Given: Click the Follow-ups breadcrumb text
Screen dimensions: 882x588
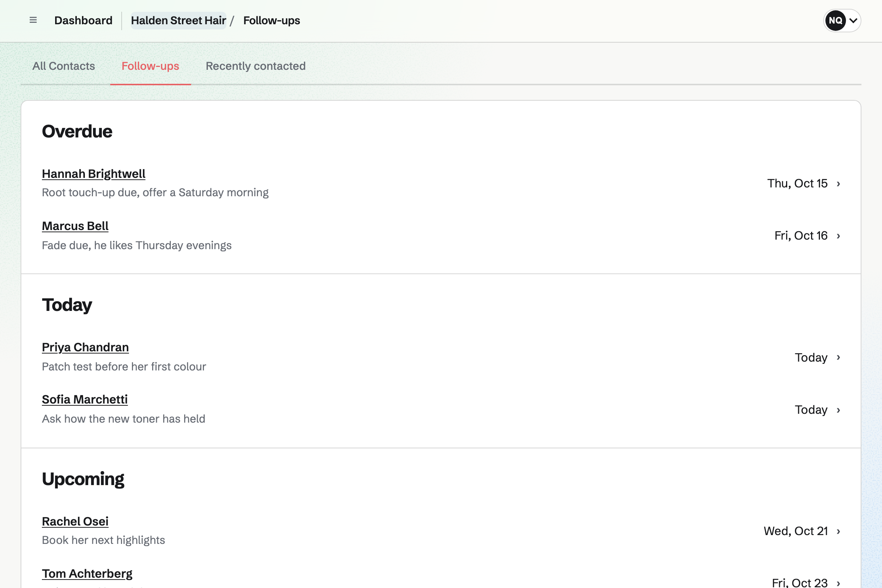Looking at the screenshot, I should (x=272, y=20).
